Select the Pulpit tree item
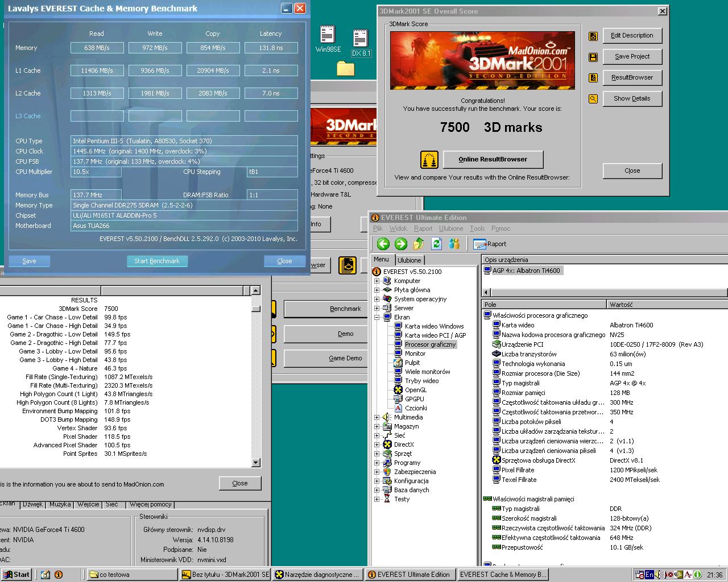Viewport: 728px width, 582px height. coord(412,363)
